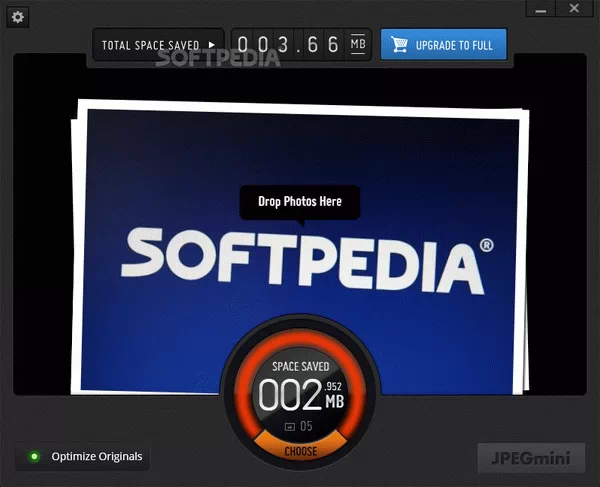Open settings with the gear icon
Screen dimensions: 600x487
point(18,17)
